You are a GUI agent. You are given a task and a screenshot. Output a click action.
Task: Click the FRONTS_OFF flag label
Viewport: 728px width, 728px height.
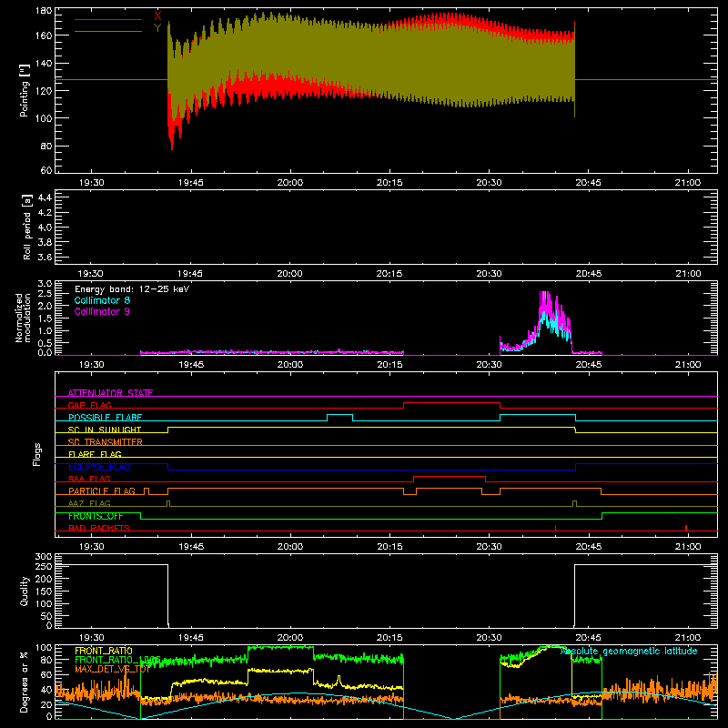pos(96,516)
